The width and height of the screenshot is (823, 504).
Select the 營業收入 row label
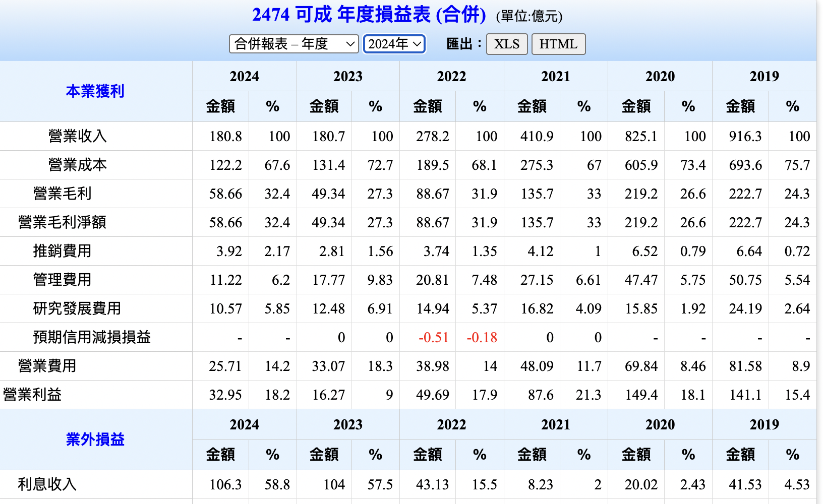77,136
